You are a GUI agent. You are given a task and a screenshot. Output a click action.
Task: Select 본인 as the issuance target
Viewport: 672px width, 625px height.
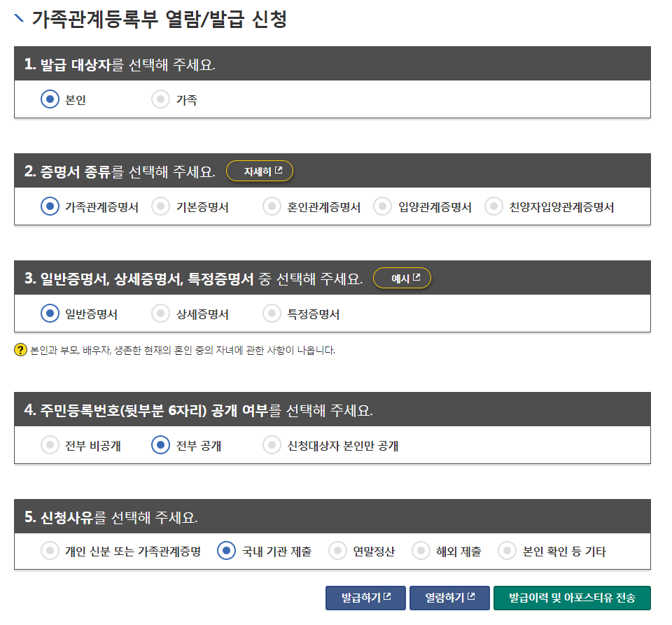[x=50, y=99]
